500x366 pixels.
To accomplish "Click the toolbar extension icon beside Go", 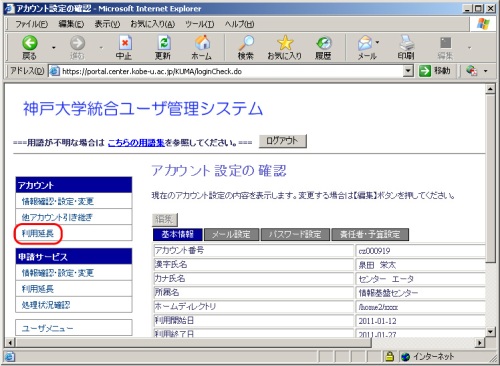I will 472,71.
